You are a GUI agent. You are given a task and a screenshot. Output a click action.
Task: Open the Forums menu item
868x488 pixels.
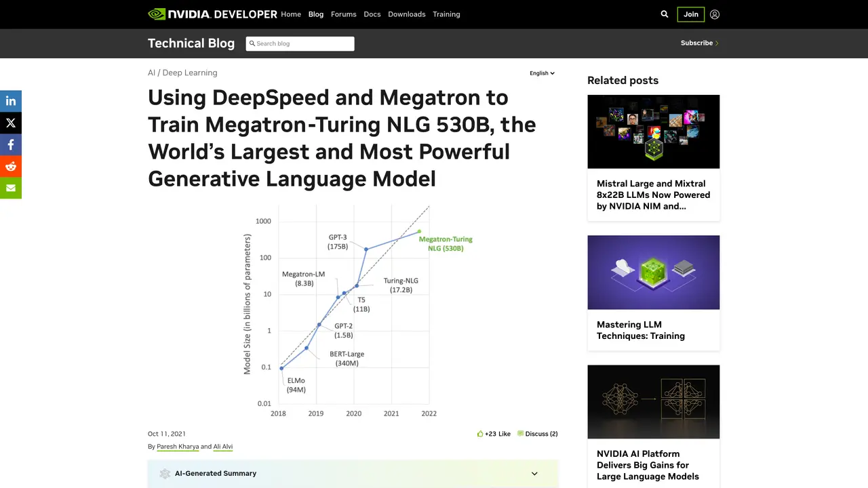tap(344, 14)
